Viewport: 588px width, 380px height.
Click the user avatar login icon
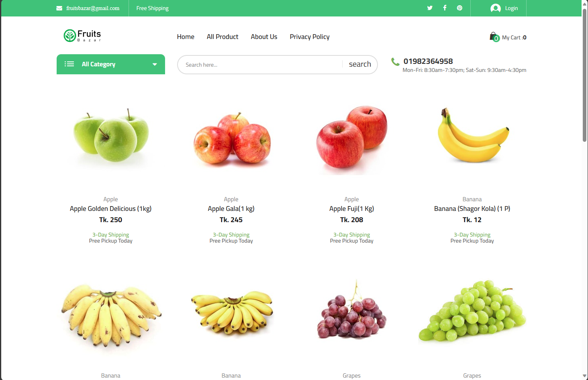496,8
